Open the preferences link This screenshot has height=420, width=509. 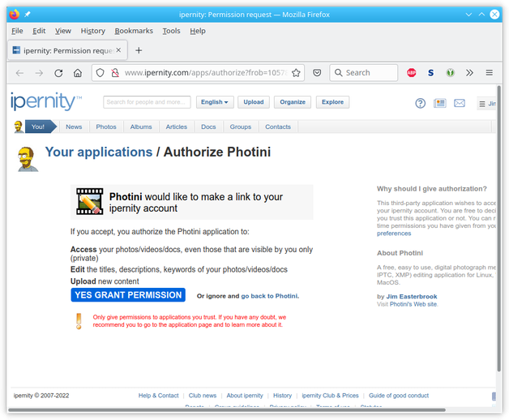[x=394, y=234]
